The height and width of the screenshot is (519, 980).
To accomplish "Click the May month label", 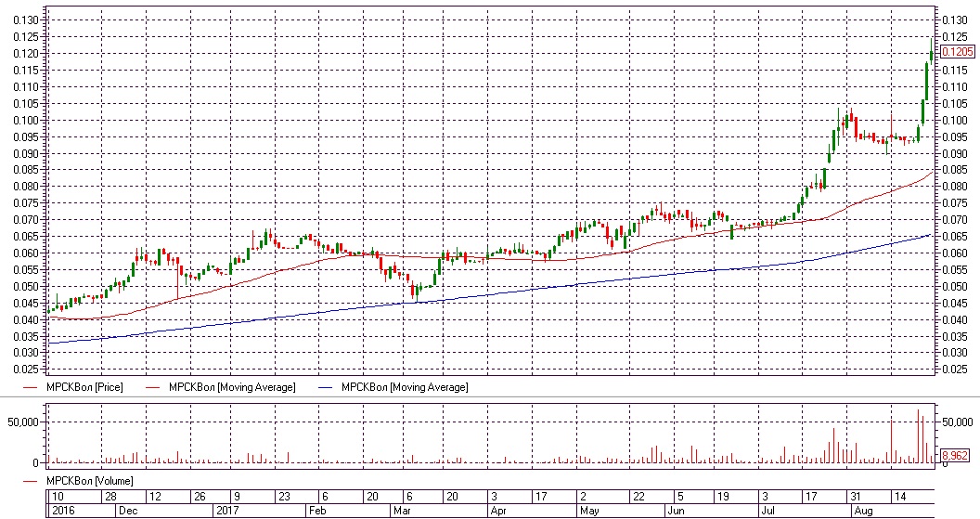I will click(589, 511).
